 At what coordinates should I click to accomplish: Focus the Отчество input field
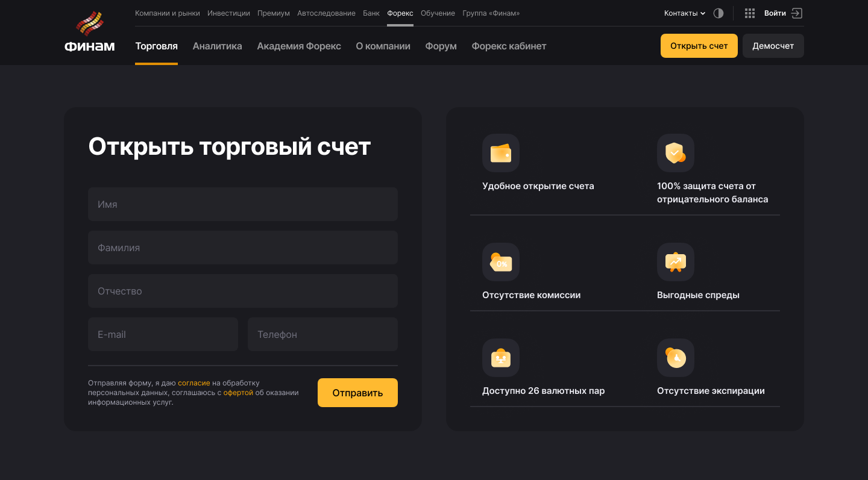(243, 291)
